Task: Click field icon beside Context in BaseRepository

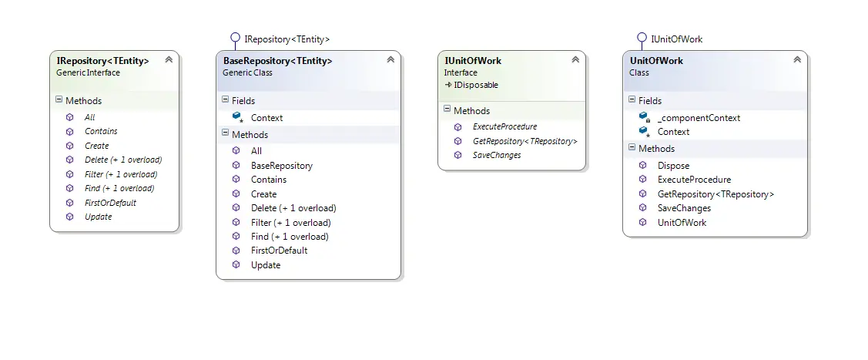Action: click(238, 117)
